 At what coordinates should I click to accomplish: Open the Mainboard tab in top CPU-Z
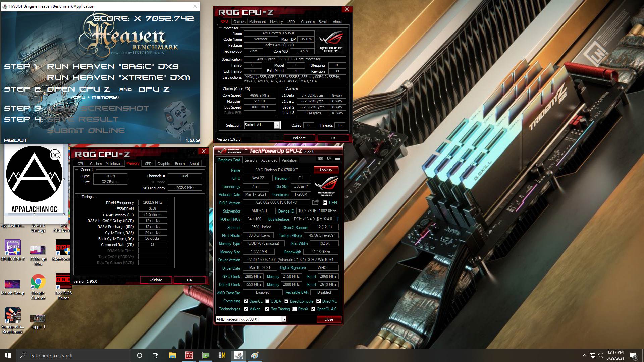click(x=258, y=22)
